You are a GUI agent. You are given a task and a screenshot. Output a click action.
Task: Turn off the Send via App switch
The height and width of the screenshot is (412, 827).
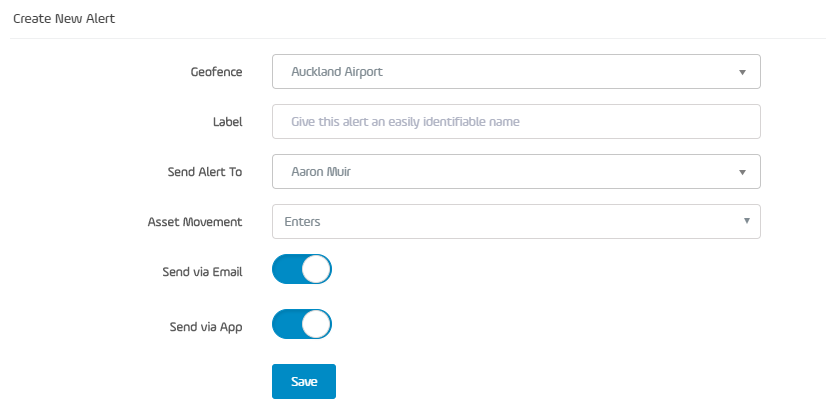tap(302, 324)
